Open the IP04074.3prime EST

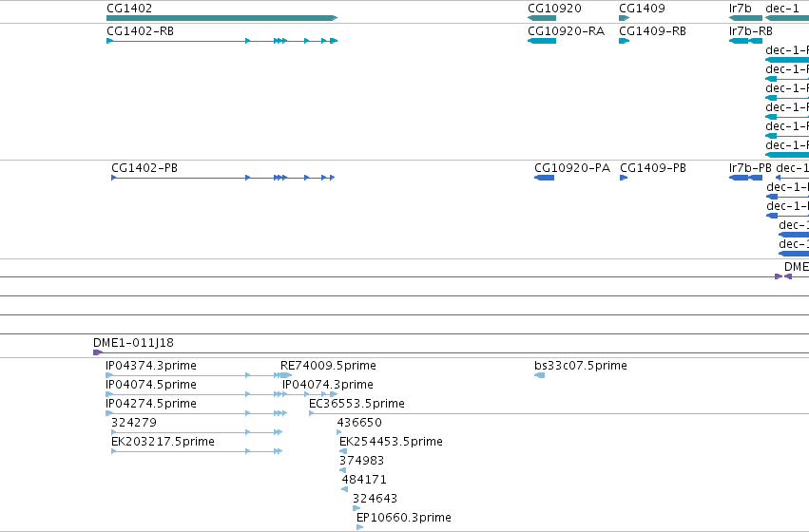(x=328, y=385)
